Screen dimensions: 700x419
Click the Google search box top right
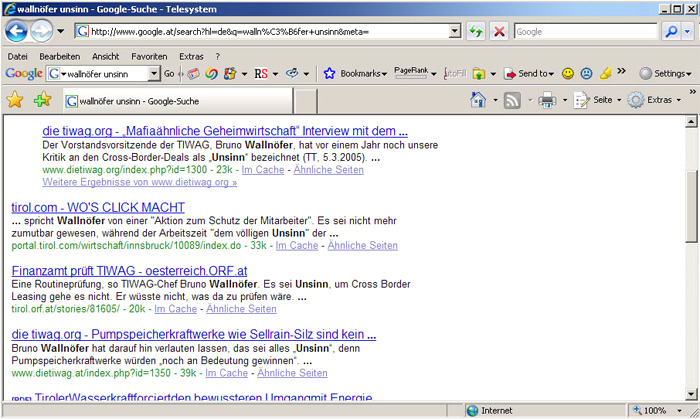tap(585, 32)
